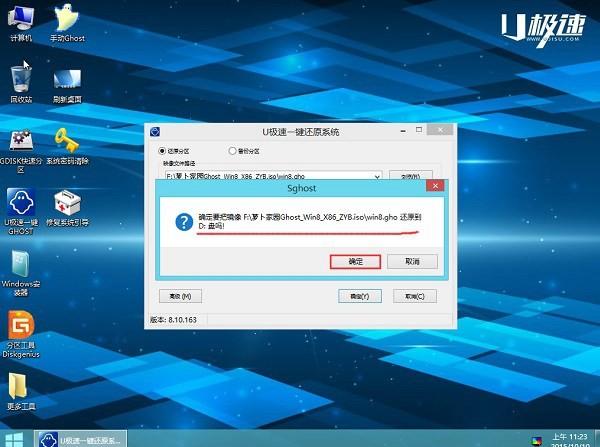Click the restore confirmation message text

(x=310, y=222)
